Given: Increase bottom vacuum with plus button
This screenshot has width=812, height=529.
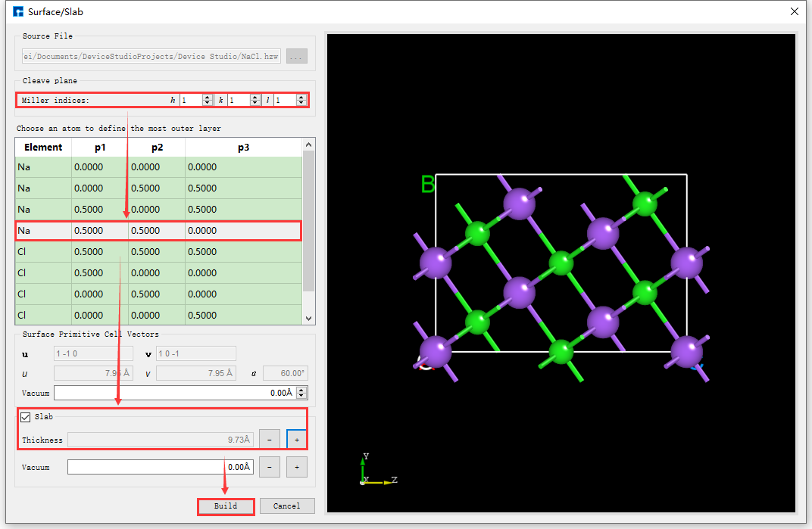Looking at the screenshot, I should pyautogui.click(x=296, y=468).
